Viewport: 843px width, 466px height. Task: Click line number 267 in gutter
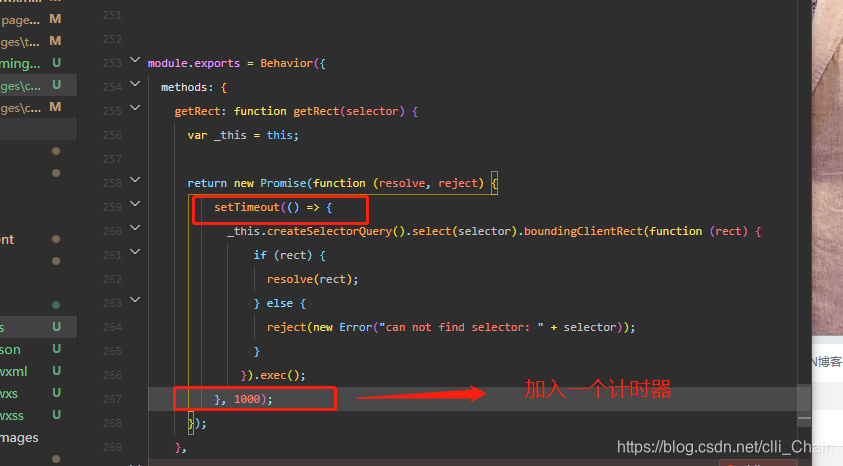pos(112,399)
